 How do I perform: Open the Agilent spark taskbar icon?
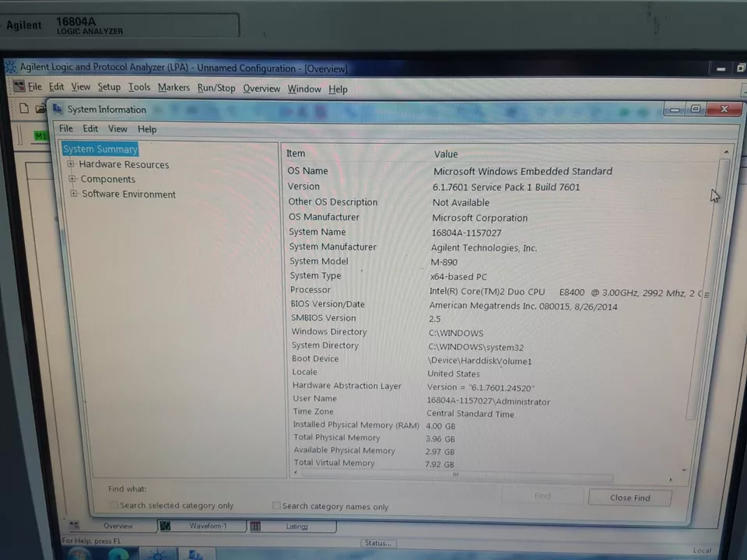[x=157, y=555]
